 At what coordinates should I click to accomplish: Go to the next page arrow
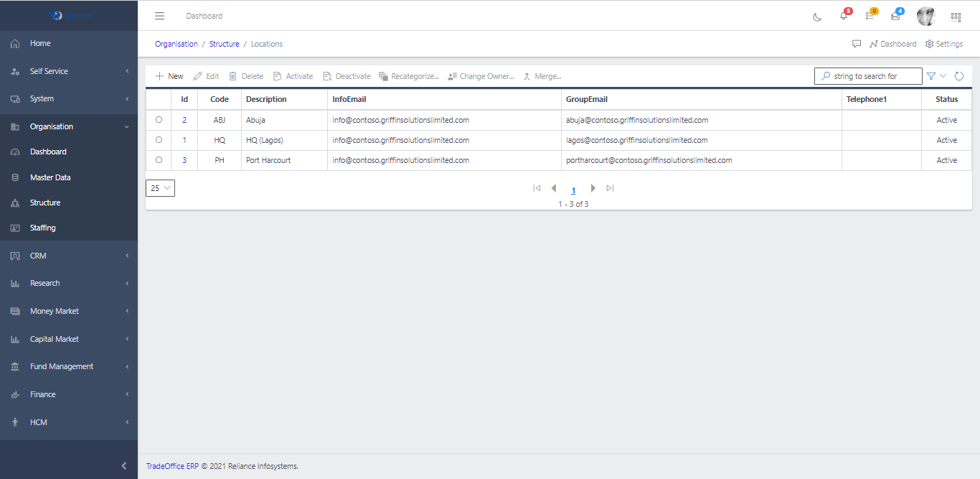[593, 188]
